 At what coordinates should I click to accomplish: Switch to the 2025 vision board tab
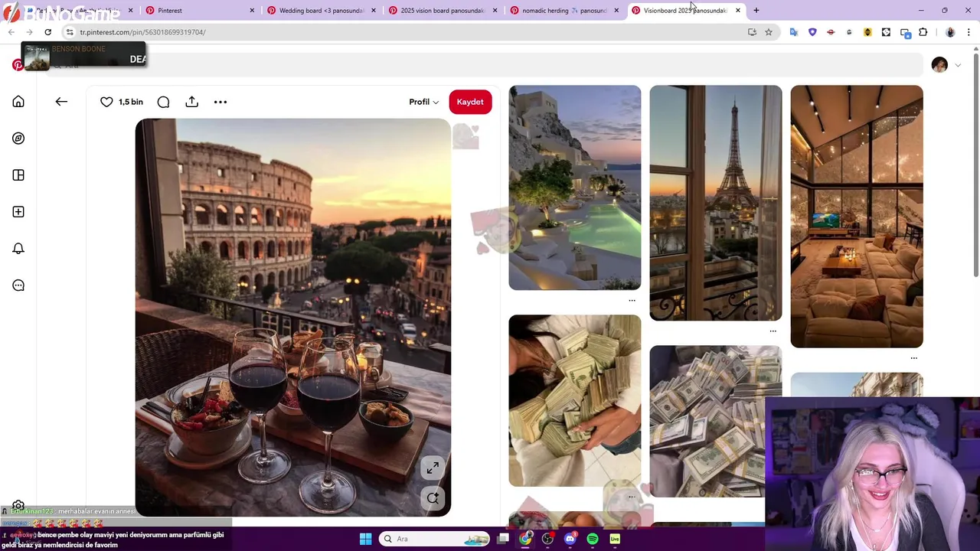tap(442, 11)
